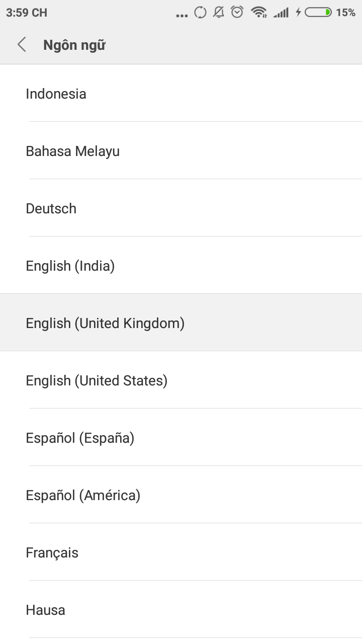Choose Bahasa Melayu language
This screenshot has height=644, width=362.
[x=73, y=151]
